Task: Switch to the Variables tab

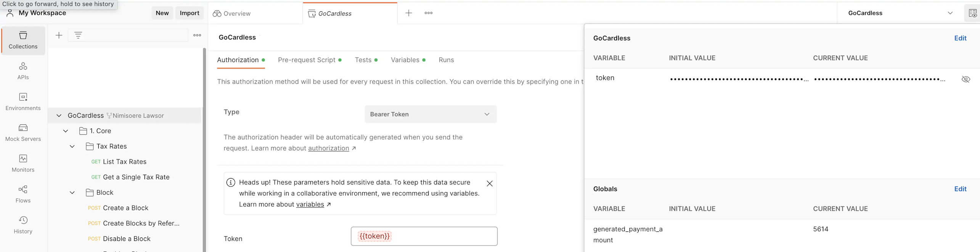Action: pos(405,60)
